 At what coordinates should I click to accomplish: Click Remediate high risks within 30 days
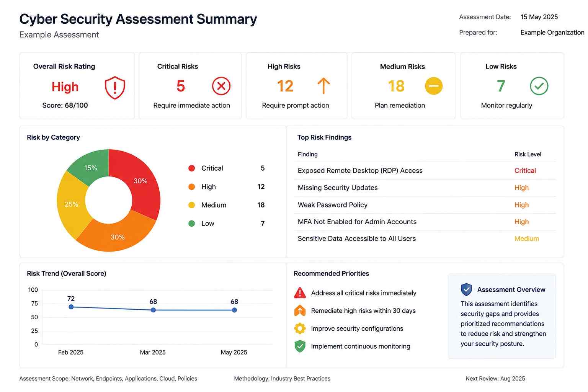363,310
